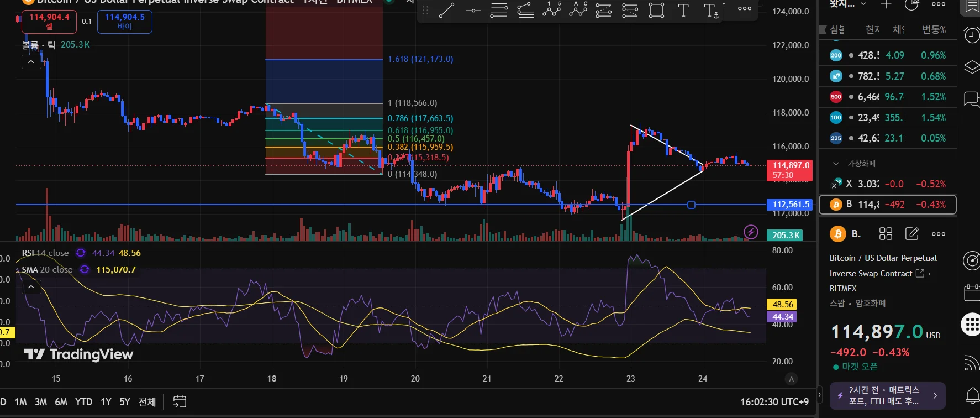Collapse the indicator legend above the chart

point(31,62)
